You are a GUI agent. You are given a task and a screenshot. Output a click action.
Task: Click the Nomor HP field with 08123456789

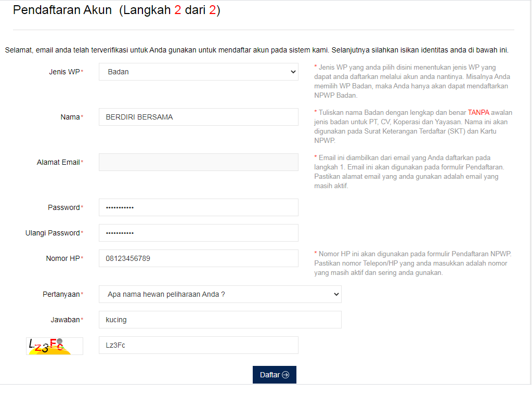[198, 258]
